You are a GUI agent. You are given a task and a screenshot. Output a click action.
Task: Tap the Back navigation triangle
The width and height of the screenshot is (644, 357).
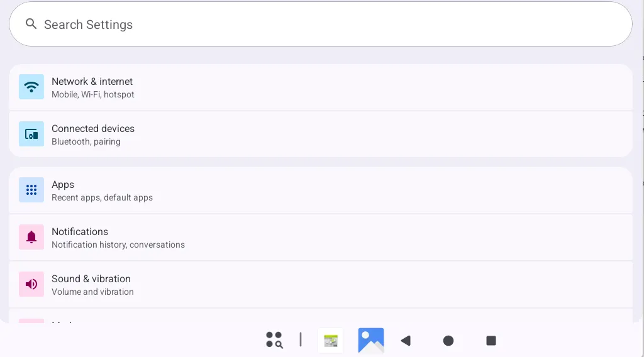[406, 341]
